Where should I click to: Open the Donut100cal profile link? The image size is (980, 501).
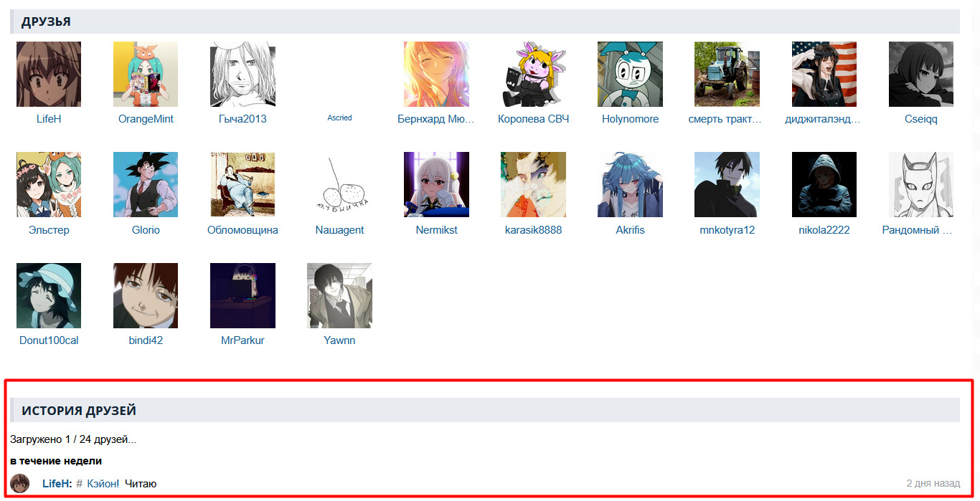49,340
